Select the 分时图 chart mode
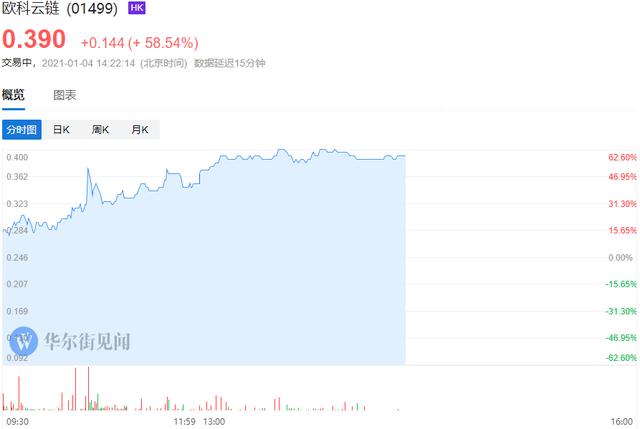Viewport: 640px width, 429px height. pos(22,130)
